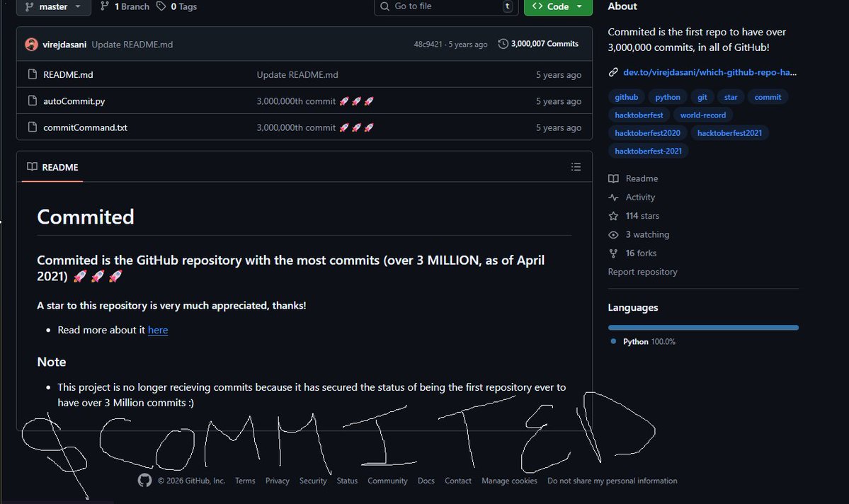Screen dimensions: 849x504
Task: View the 3,000,007 Commits history
Action: click(538, 44)
